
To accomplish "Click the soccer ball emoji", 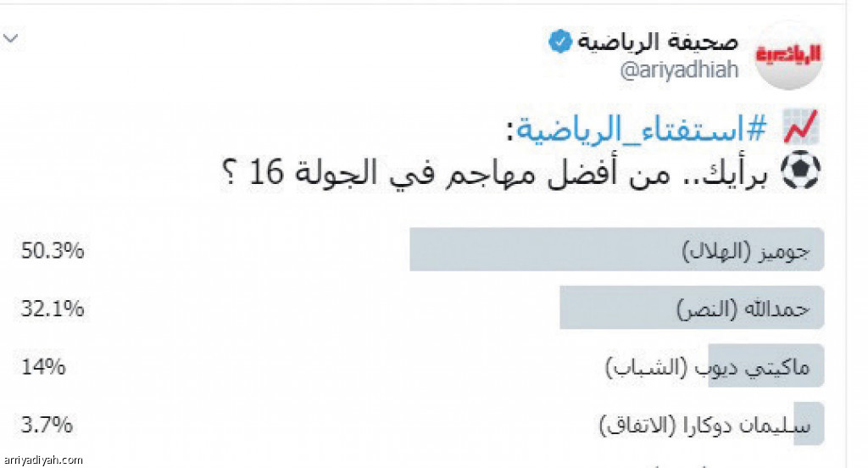I will 800,170.
